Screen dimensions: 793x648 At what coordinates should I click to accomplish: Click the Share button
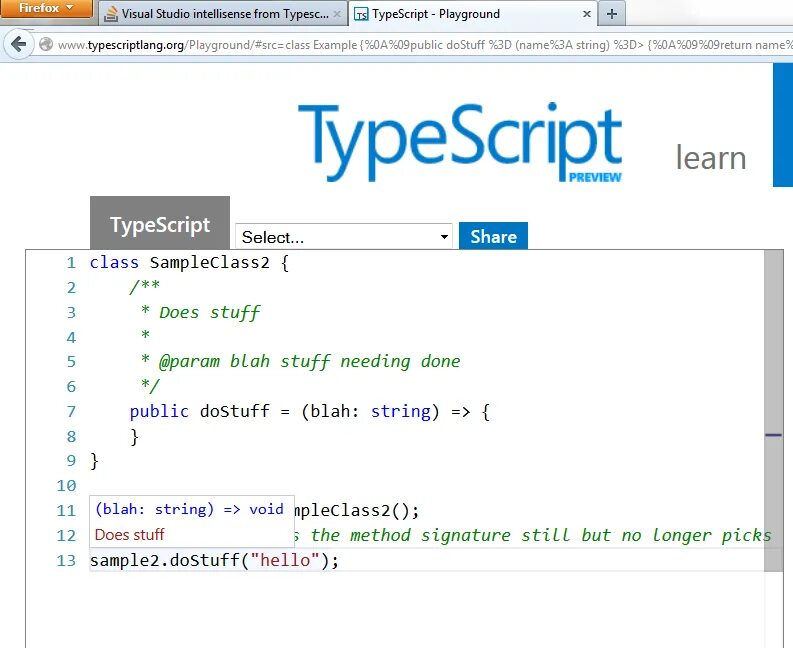[493, 236]
